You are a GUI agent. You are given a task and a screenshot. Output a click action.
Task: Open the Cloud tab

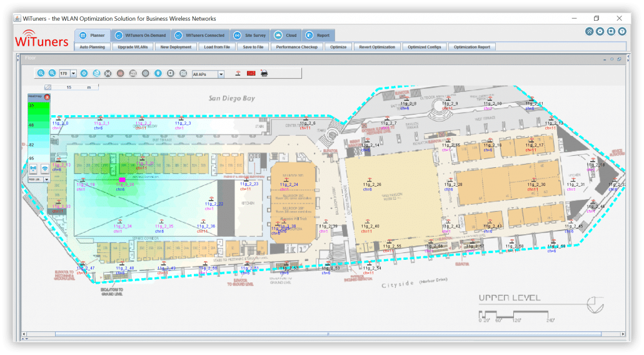[x=286, y=36]
